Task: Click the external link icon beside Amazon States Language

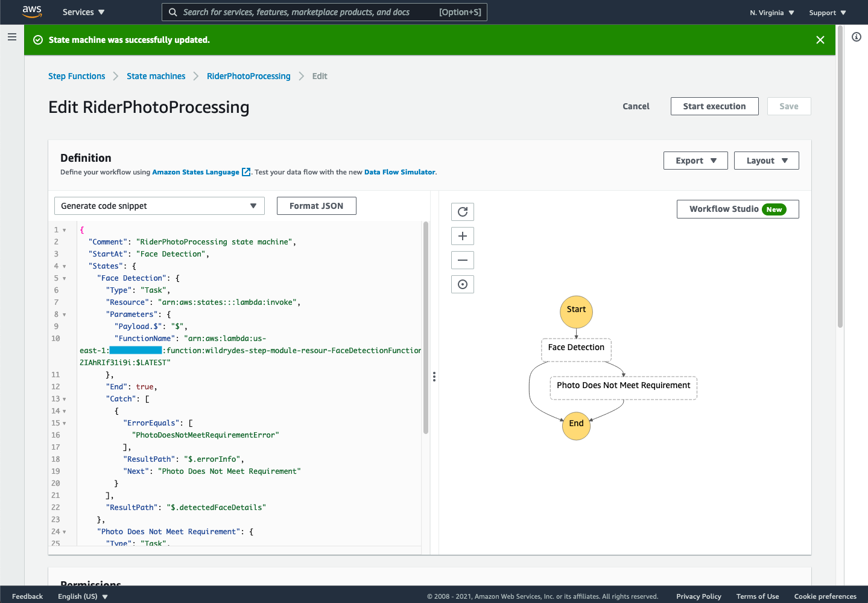Action: tap(246, 172)
